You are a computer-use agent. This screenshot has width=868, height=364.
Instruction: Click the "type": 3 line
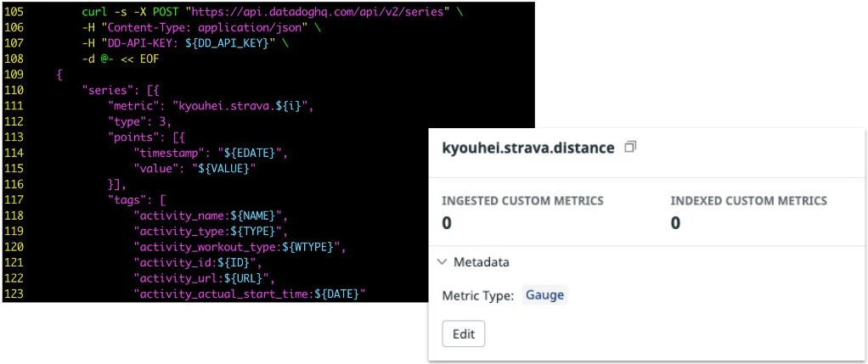140,121
